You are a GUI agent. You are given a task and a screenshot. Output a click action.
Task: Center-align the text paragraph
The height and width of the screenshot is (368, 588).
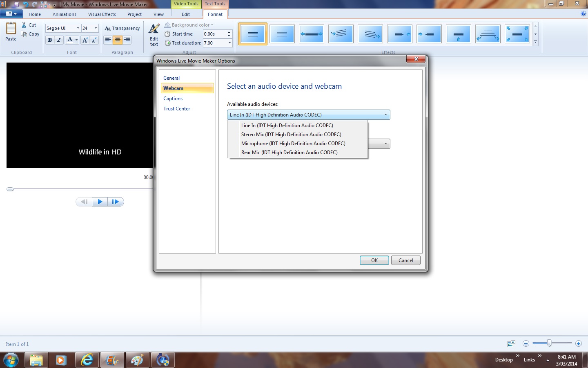118,40
